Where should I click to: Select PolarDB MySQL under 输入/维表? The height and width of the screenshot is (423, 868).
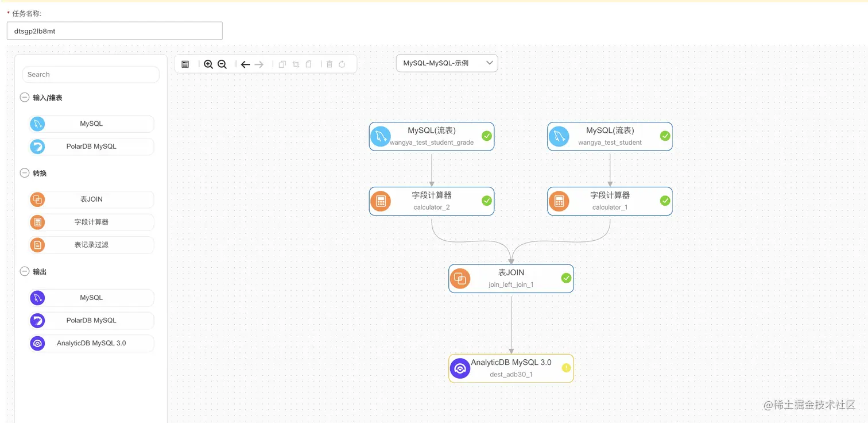click(91, 147)
